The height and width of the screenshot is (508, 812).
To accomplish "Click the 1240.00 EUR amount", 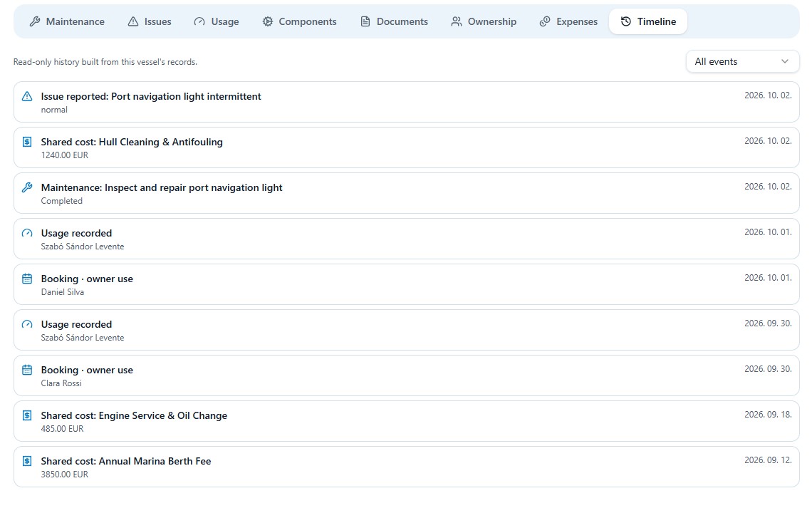I will [x=65, y=155].
